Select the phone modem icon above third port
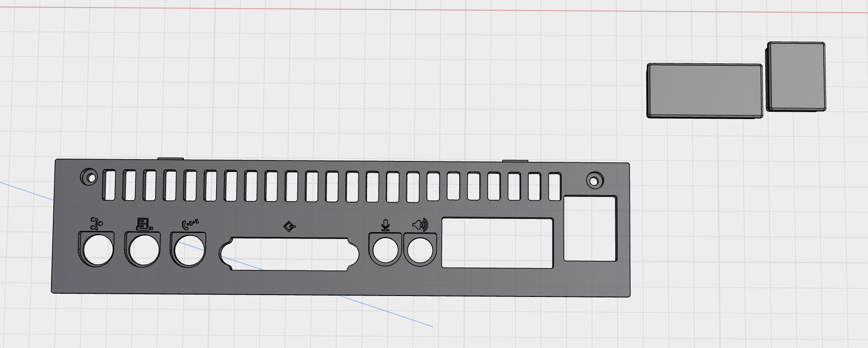 coord(190,223)
